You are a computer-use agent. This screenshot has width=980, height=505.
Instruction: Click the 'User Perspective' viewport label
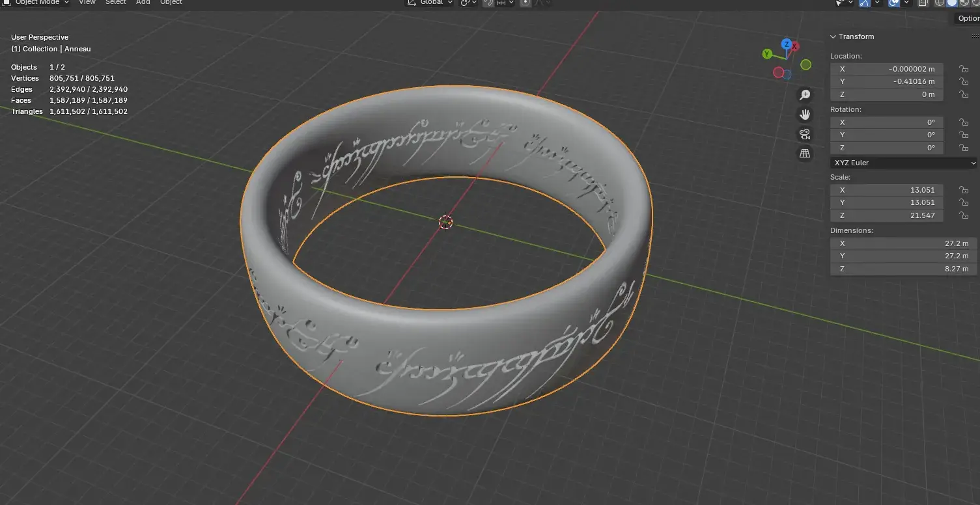click(x=40, y=37)
